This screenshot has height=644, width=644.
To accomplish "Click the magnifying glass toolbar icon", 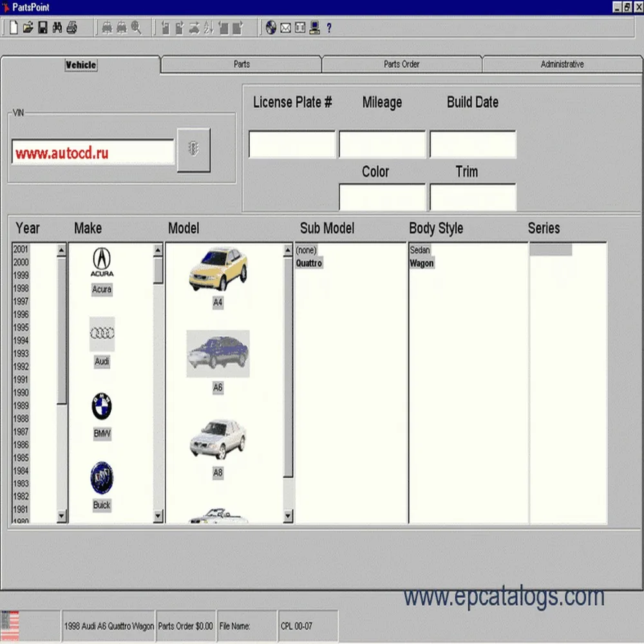I will (136, 28).
